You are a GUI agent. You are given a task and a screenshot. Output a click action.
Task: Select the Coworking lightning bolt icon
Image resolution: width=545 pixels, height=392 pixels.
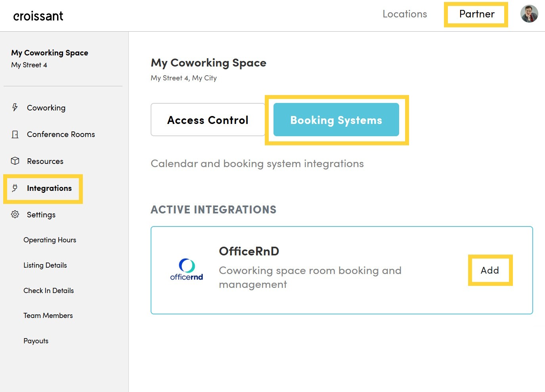(x=15, y=107)
